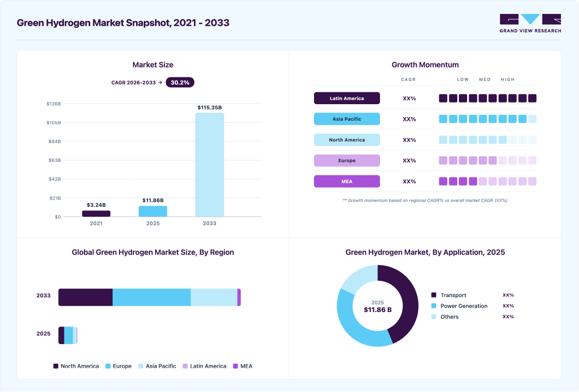
Task: Select the Asia Pacific region label
Action: pos(347,119)
